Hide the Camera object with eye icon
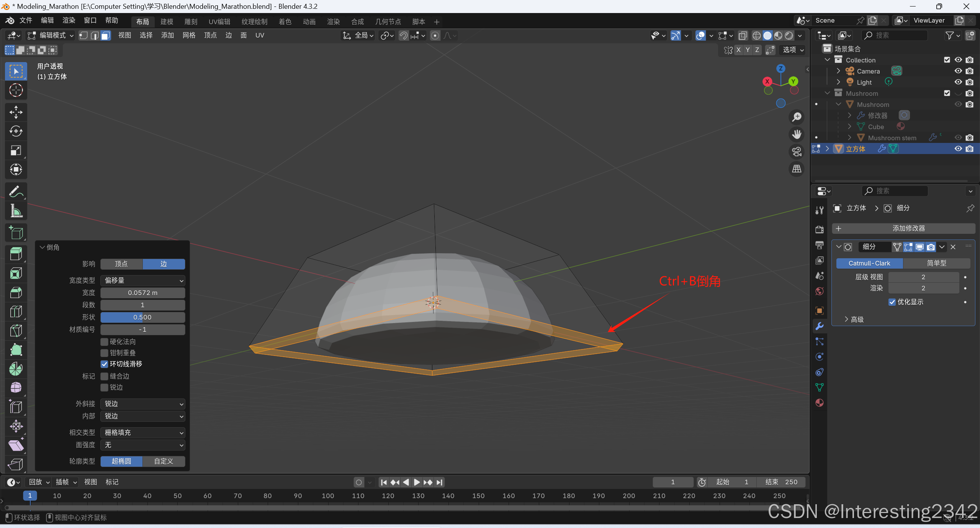 (x=958, y=71)
